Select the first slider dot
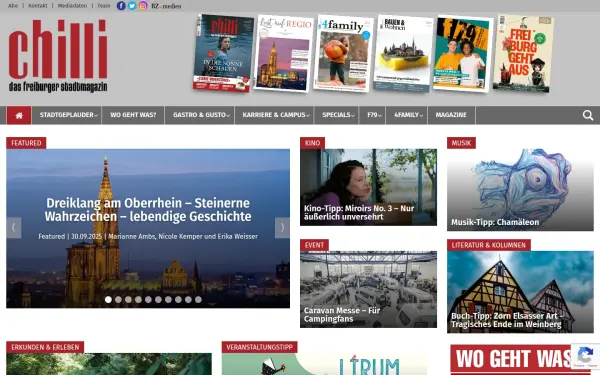 [x=108, y=300]
